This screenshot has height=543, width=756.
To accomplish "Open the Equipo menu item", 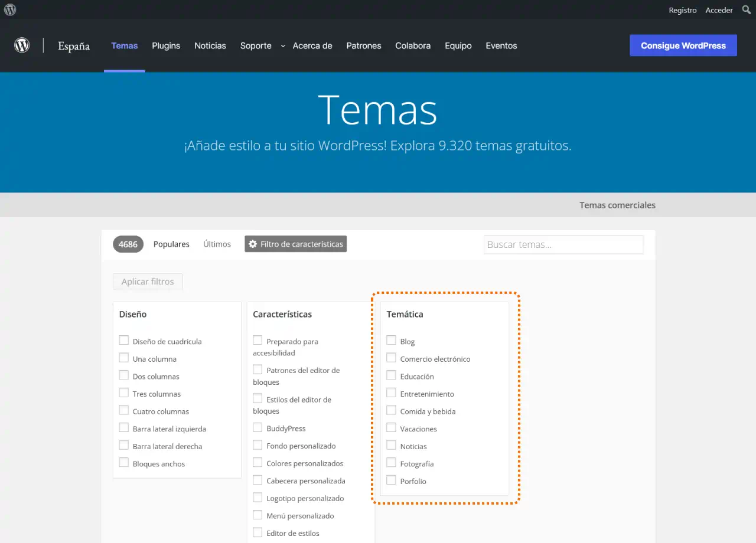I will point(458,45).
